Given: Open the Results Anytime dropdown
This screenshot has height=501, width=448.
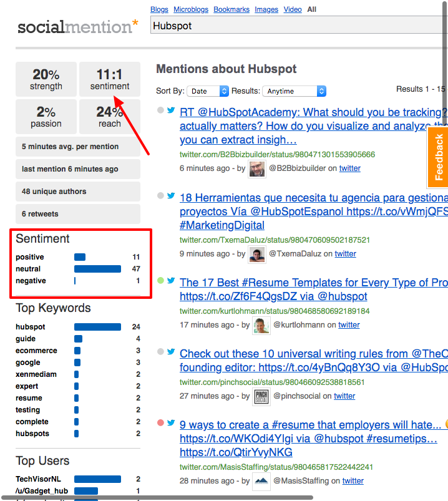Looking at the screenshot, I should 294,91.
